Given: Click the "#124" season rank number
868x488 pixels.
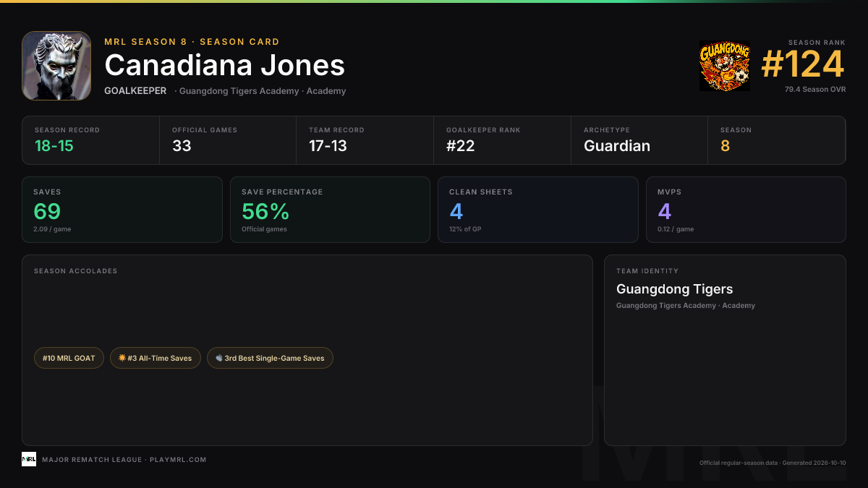Looking at the screenshot, I should point(803,65).
